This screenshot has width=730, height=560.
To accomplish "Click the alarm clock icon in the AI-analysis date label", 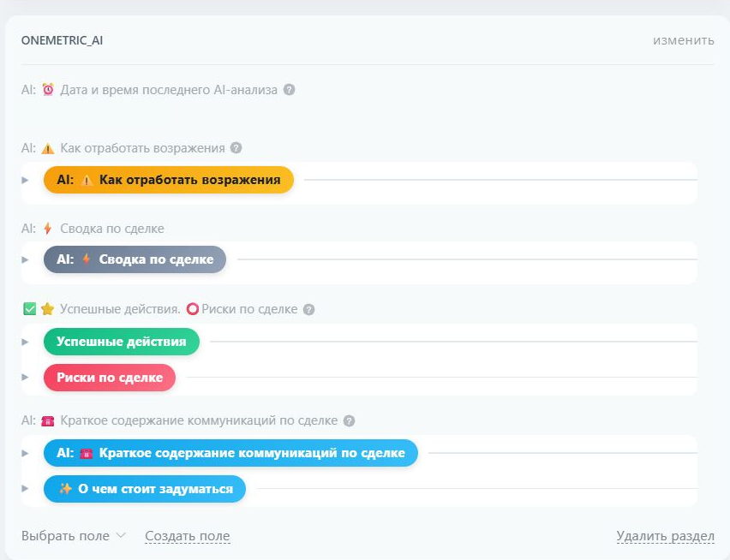I will pos(48,89).
